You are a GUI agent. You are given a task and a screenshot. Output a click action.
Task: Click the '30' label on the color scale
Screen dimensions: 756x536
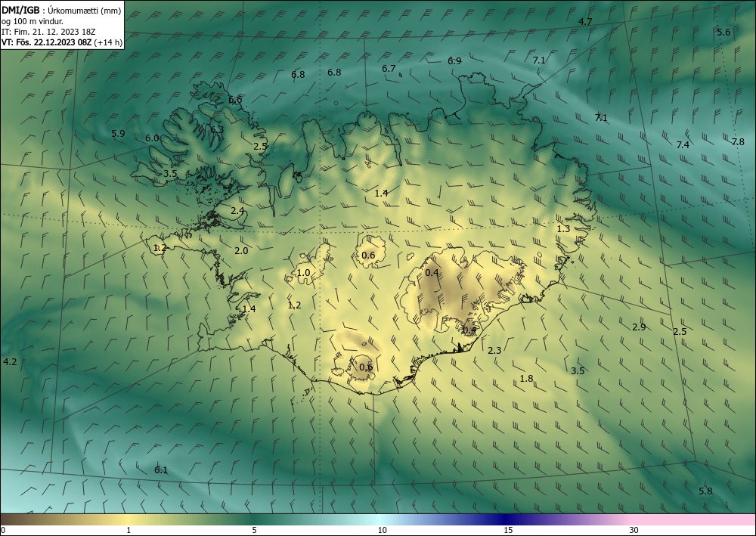tap(634, 530)
